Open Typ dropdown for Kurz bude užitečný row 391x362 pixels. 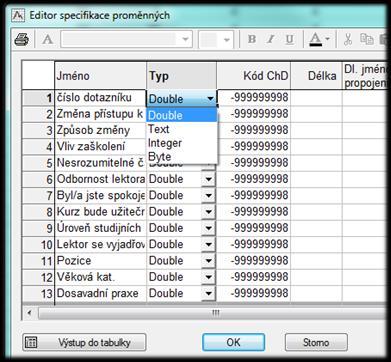(x=209, y=212)
